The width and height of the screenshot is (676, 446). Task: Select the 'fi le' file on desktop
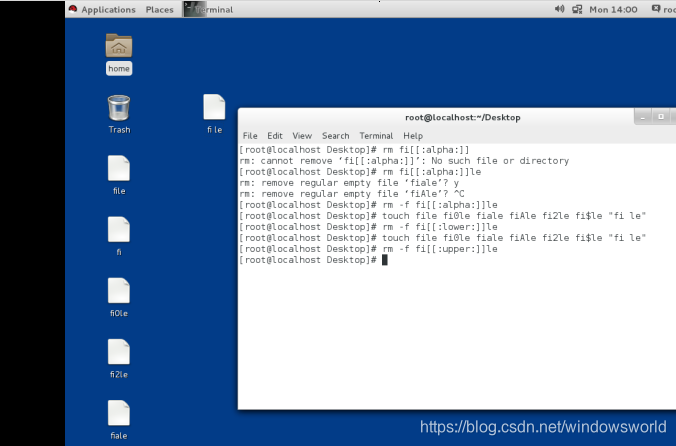(x=214, y=114)
